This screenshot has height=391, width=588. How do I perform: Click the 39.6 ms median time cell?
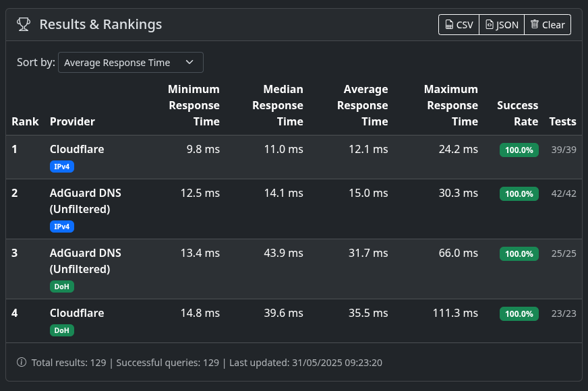tap(283, 313)
